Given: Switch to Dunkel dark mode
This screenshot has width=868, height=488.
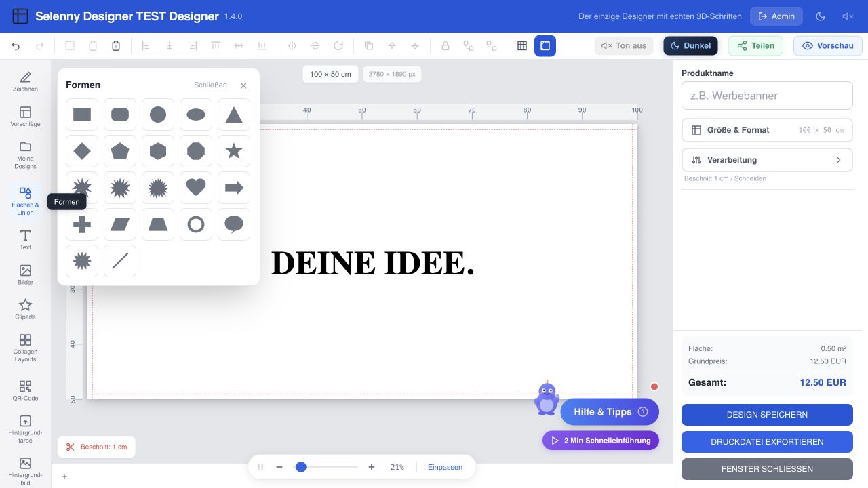Looking at the screenshot, I should [x=690, y=46].
